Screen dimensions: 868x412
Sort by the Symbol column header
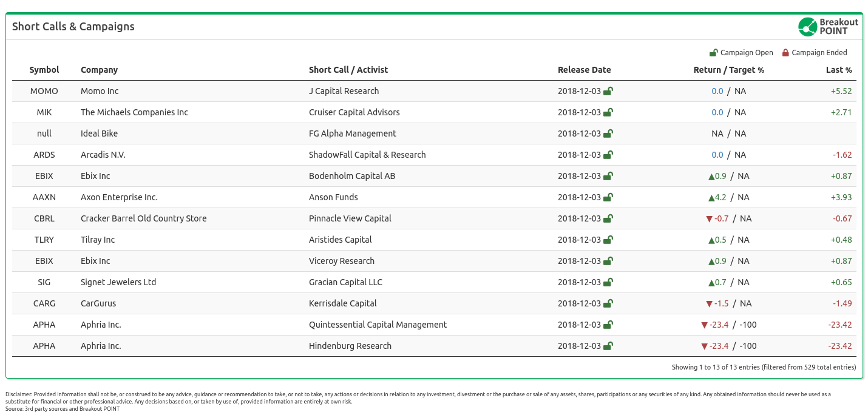(44, 70)
